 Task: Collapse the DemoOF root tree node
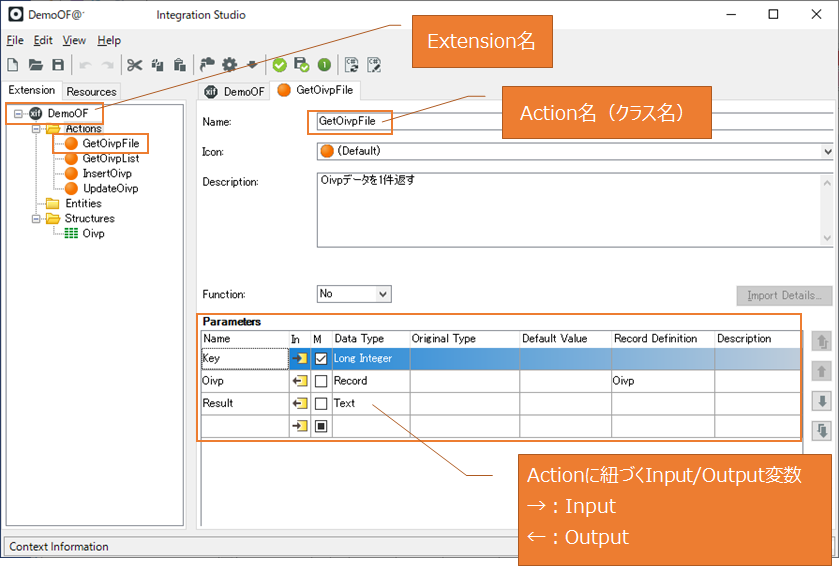pos(18,113)
